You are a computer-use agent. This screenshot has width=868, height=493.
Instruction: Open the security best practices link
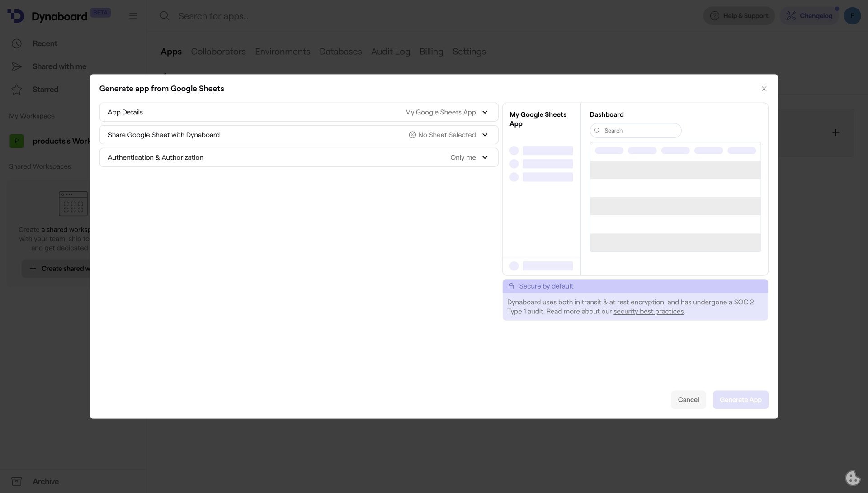click(x=648, y=311)
